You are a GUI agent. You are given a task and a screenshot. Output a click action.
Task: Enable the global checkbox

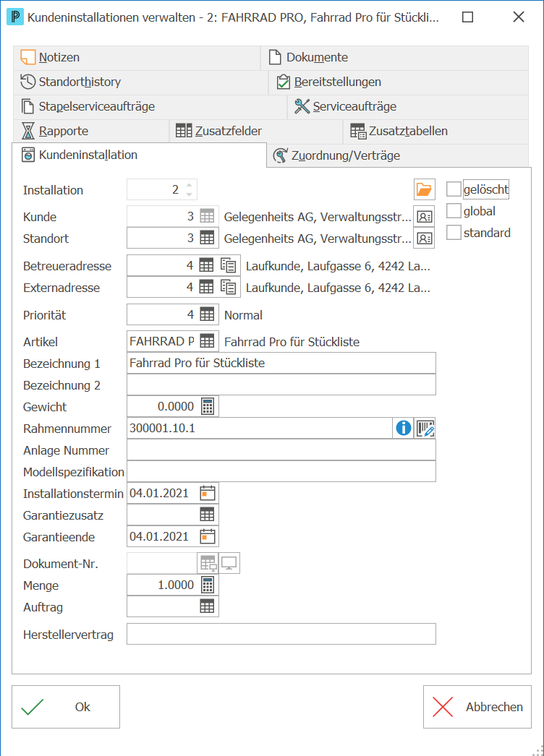coord(454,211)
